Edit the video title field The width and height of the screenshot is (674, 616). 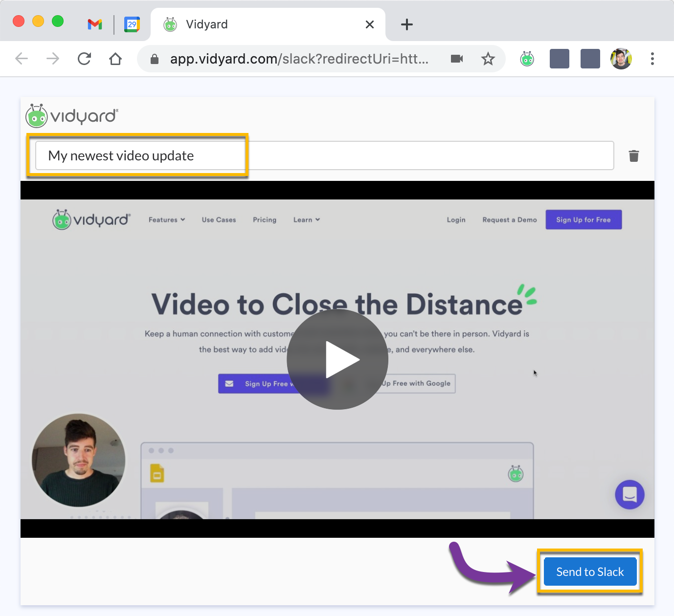324,155
